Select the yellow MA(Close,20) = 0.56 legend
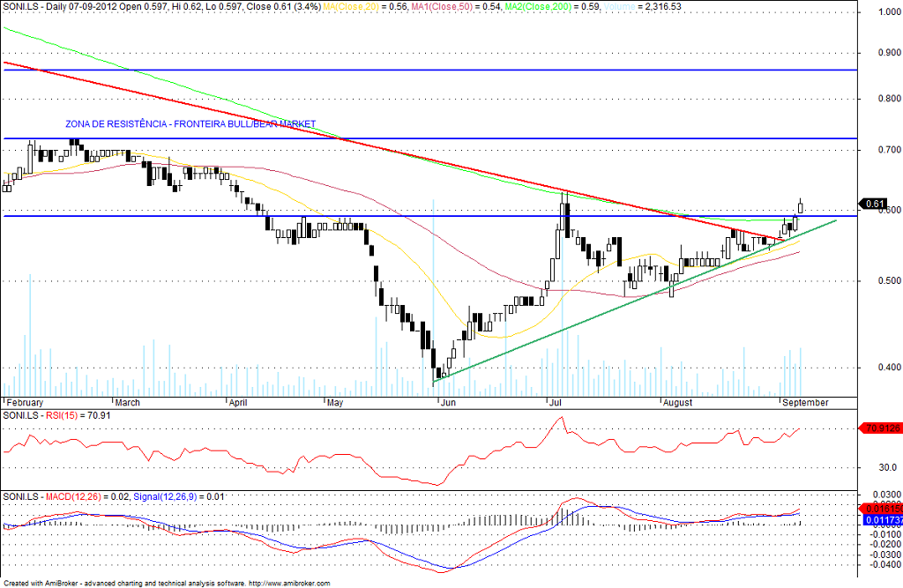The width and height of the screenshot is (903, 588). point(365,7)
